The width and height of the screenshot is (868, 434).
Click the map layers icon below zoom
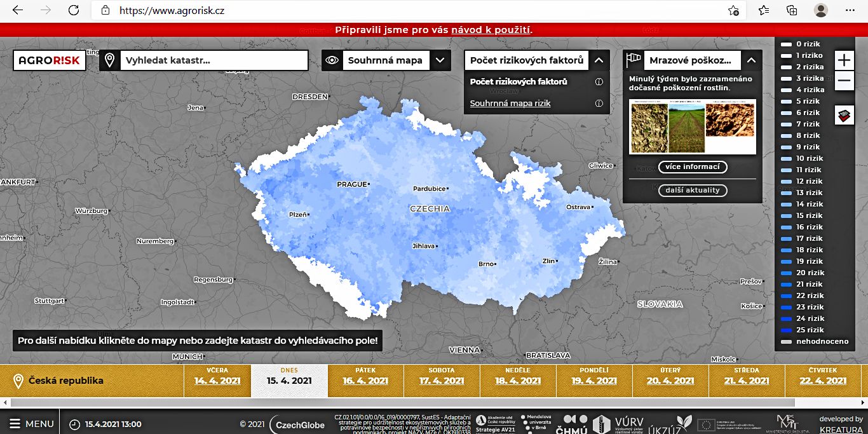[x=844, y=115]
